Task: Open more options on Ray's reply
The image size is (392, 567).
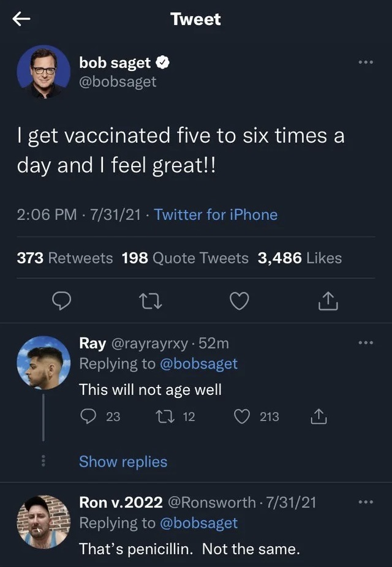Action: click(x=366, y=344)
